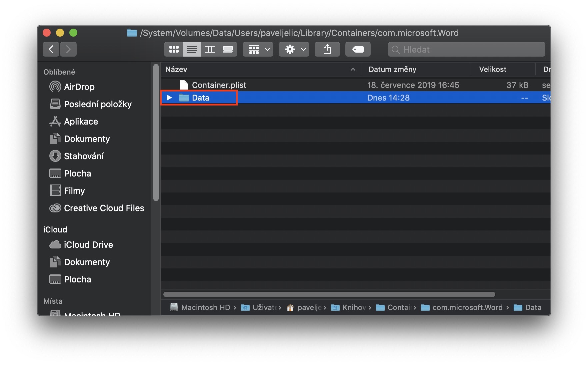Click the iCloud section heading
Image resolution: width=588 pixels, height=365 pixels.
pos(55,229)
